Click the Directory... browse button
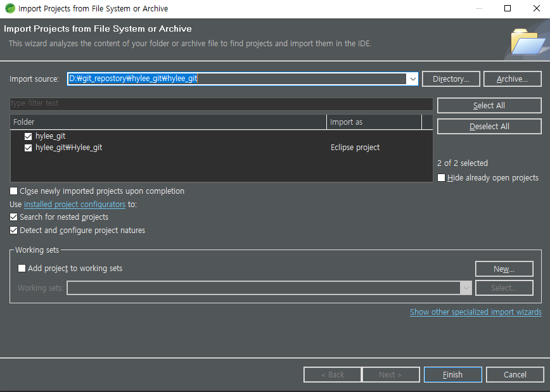 point(451,79)
